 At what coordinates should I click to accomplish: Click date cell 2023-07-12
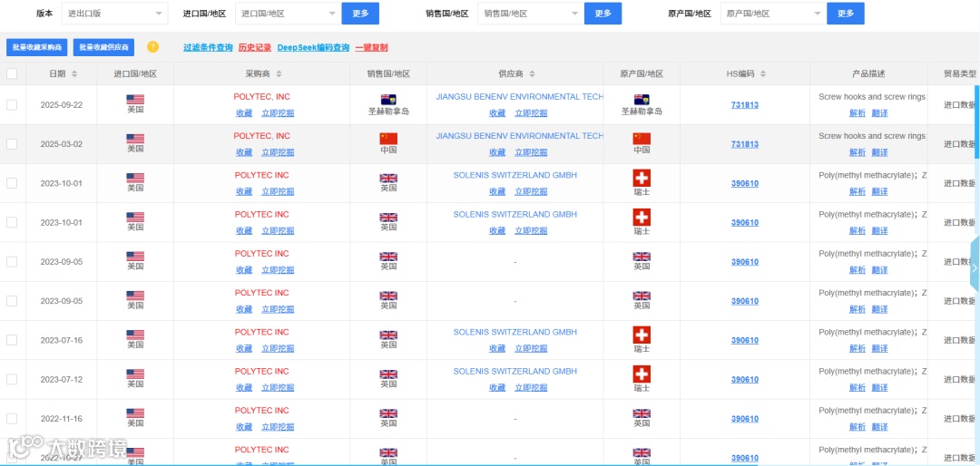(x=62, y=379)
